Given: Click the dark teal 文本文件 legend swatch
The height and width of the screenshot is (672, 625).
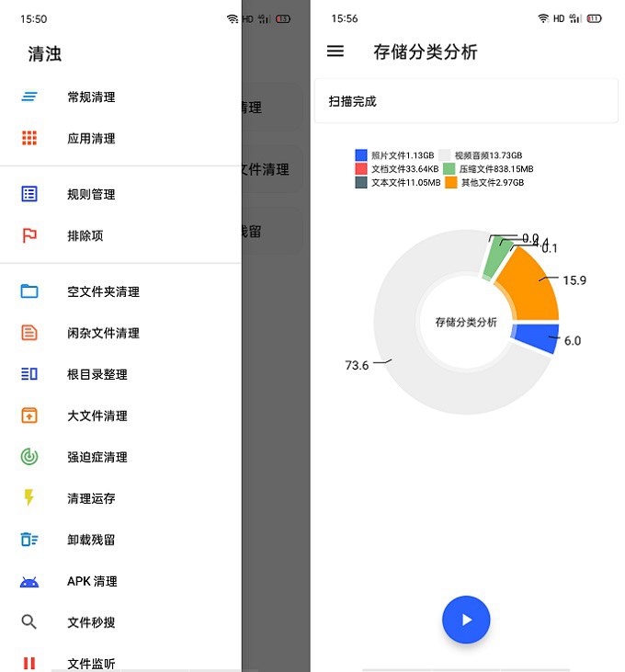Looking at the screenshot, I should coord(360,182).
